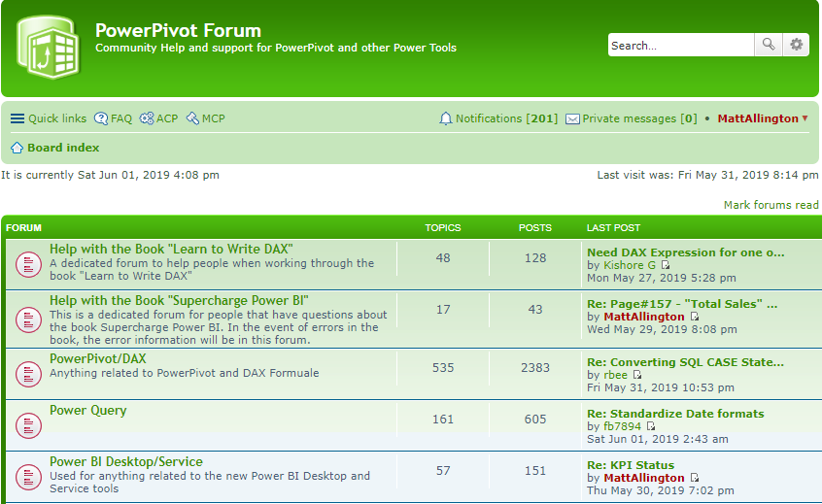Image resolution: width=822 pixels, height=504 pixels.
Task: View rbee's user profile
Action: pyautogui.click(x=615, y=375)
